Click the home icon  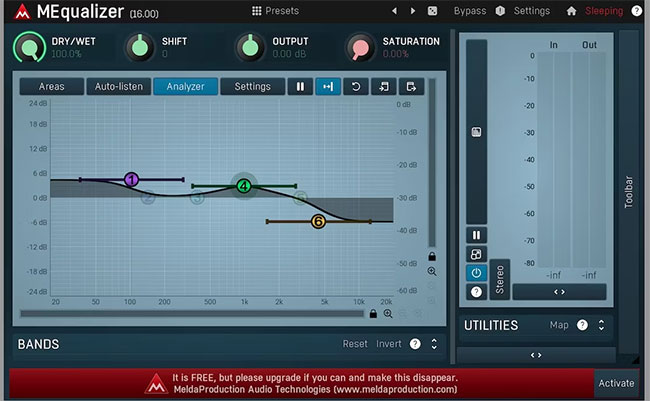(571, 11)
